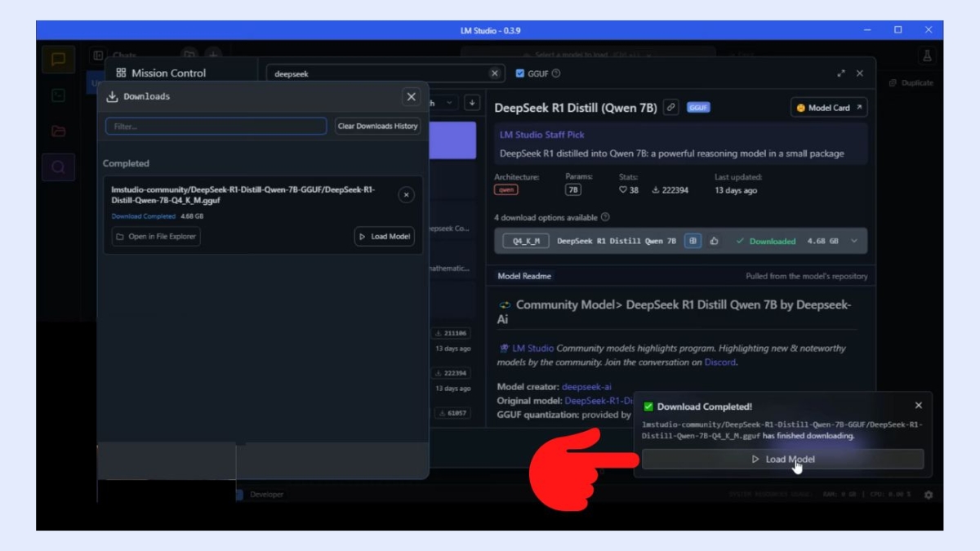This screenshot has height=551, width=980.
Task: Click the link icon beside DeepSeek R1 Distill
Action: click(x=670, y=107)
